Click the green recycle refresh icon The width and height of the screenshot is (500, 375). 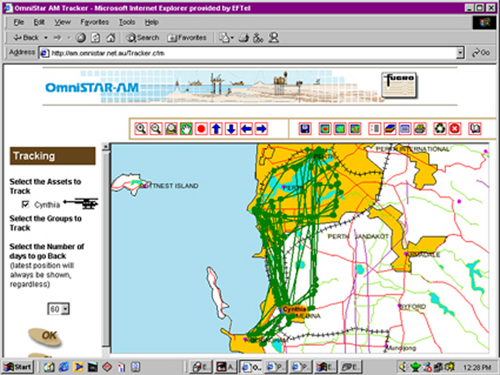[x=440, y=129]
